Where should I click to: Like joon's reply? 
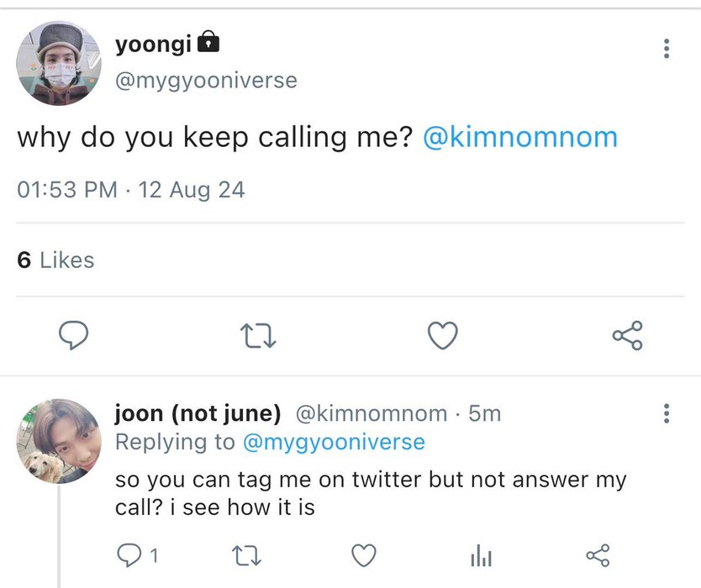(x=363, y=555)
